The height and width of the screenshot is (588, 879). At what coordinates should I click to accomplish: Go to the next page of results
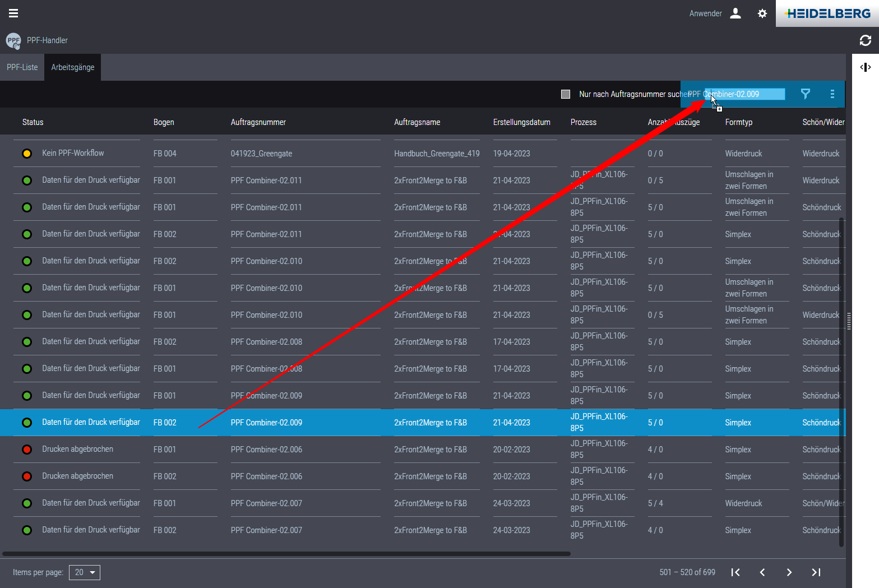coord(789,572)
